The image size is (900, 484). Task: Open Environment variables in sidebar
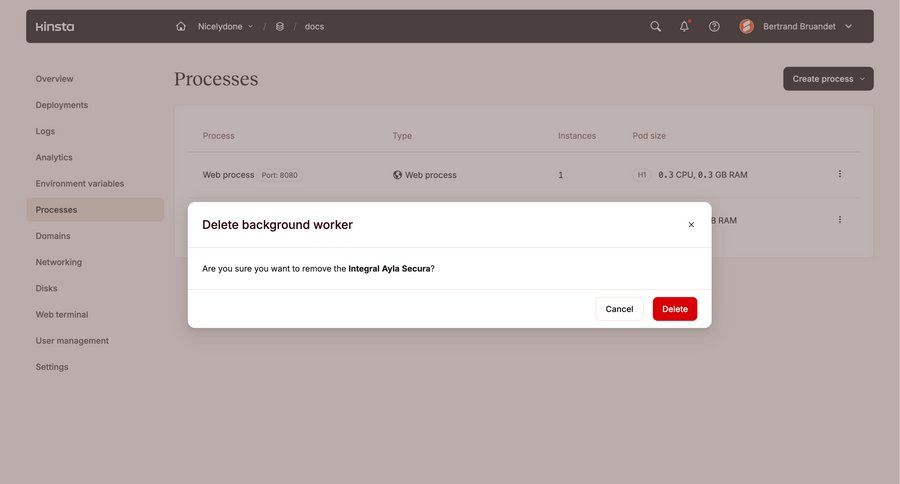click(x=80, y=184)
